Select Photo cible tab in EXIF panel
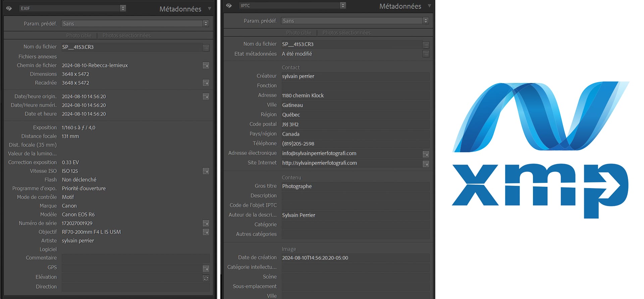 point(79,35)
